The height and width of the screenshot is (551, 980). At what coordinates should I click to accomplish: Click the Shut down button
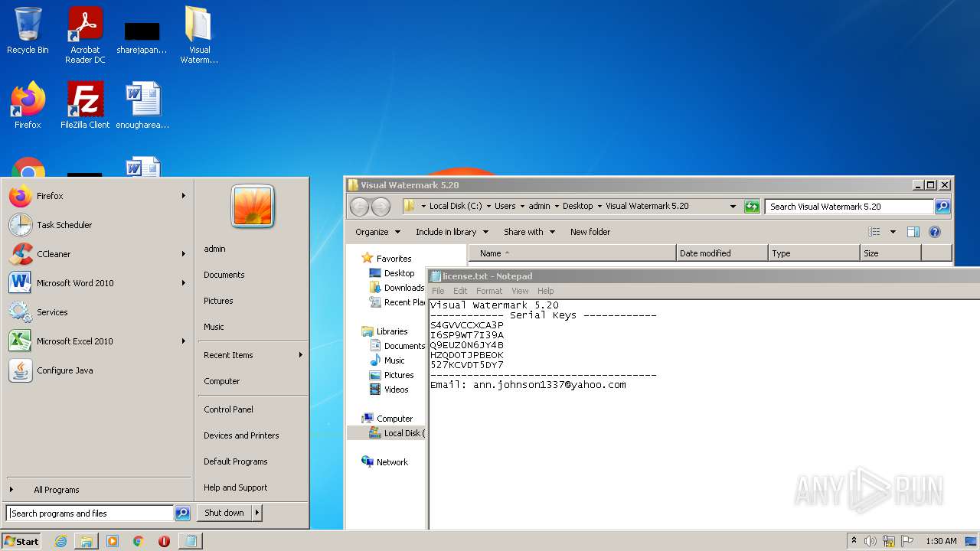point(224,513)
